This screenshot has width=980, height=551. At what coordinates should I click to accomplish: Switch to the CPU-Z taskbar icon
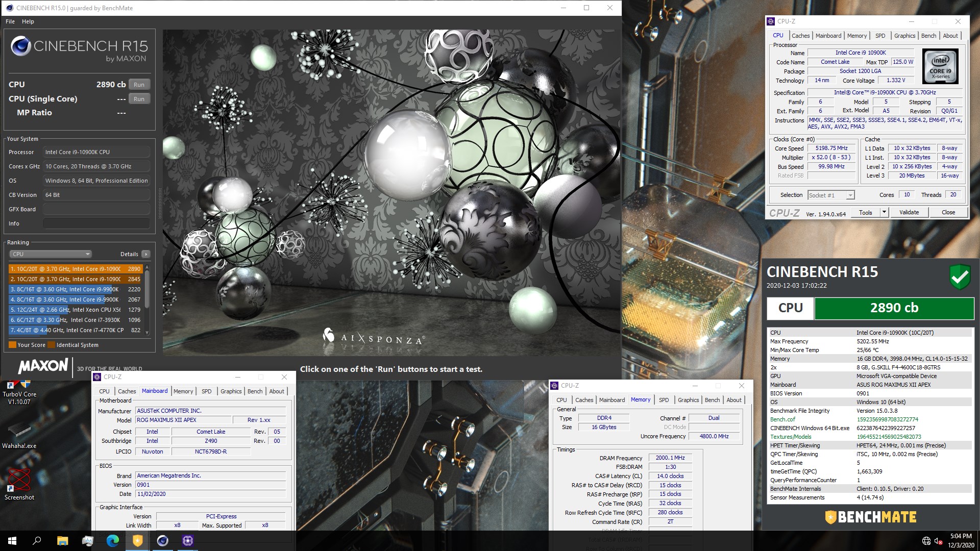pyautogui.click(x=187, y=541)
